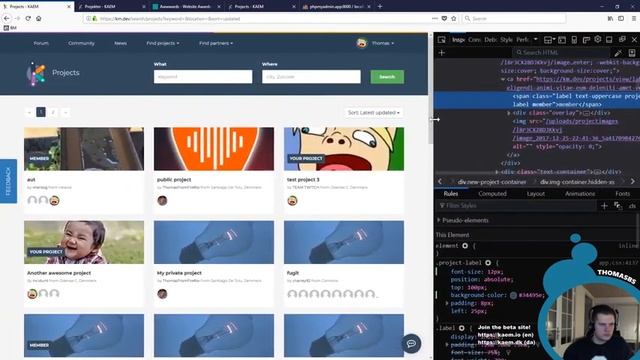640x360 pixels.
Task: Click the selector highlighter icon beside .project-label
Action: [488, 263]
